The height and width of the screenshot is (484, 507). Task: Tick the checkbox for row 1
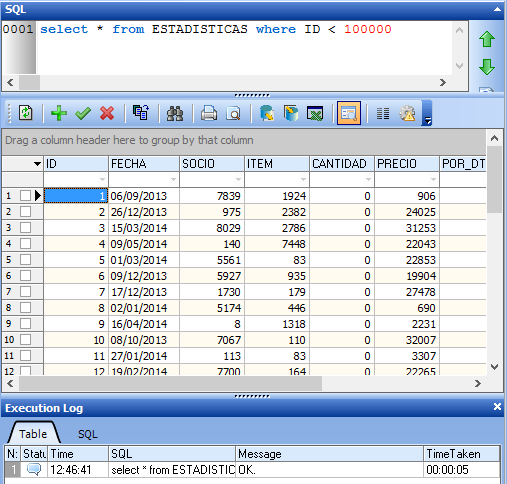pyautogui.click(x=25, y=195)
